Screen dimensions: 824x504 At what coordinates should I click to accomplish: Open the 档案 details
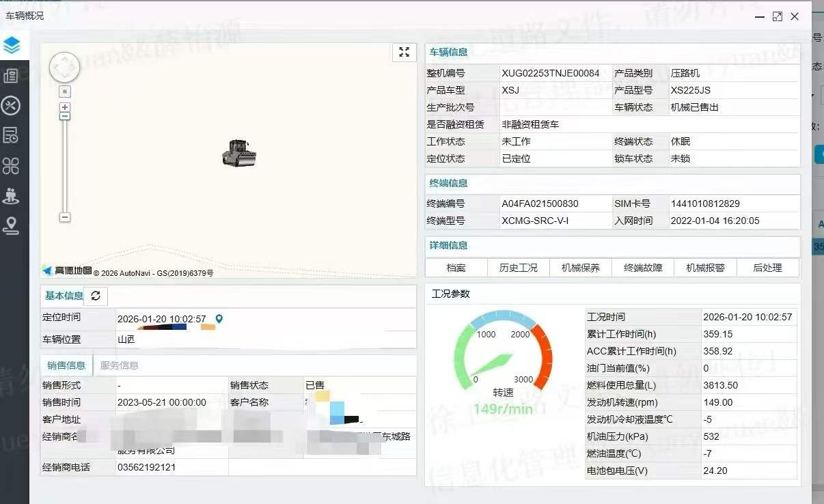pos(456,268)
